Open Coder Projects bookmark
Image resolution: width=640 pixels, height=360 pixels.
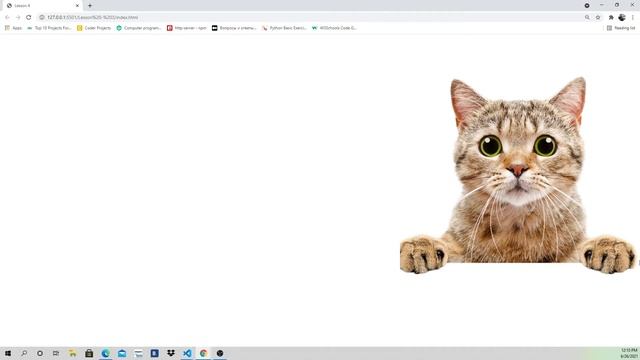point(94,28)
